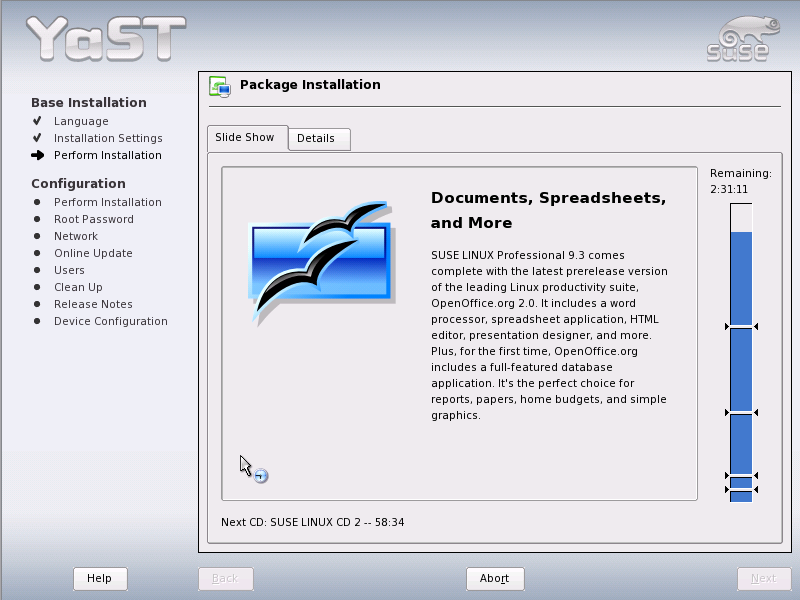
Task: Click the disabled Back button
Action: click(x=226, y=579)
